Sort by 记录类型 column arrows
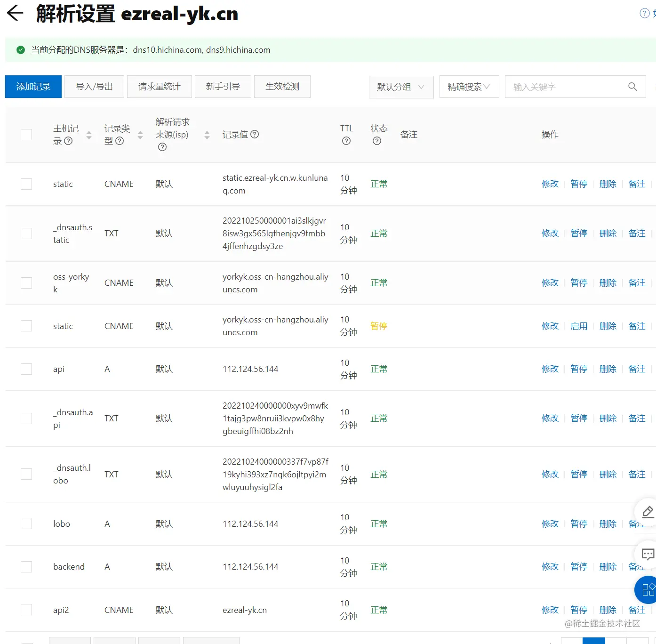The image size is (656, 644). (x=140, y=136)
